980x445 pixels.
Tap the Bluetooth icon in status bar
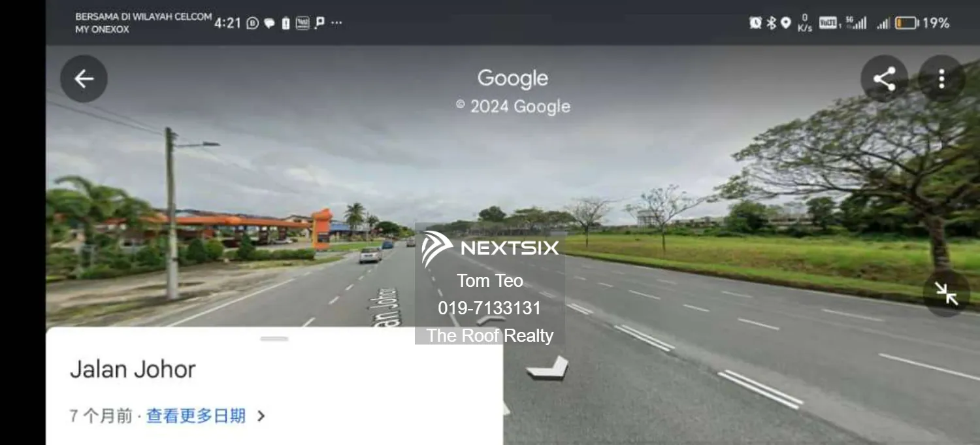pos(771,22)
